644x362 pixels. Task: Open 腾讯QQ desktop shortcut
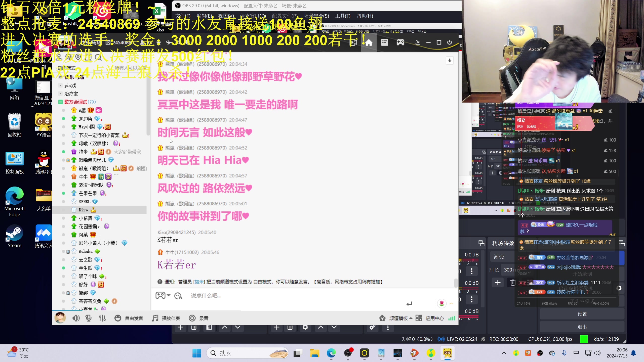click(44, 162)
